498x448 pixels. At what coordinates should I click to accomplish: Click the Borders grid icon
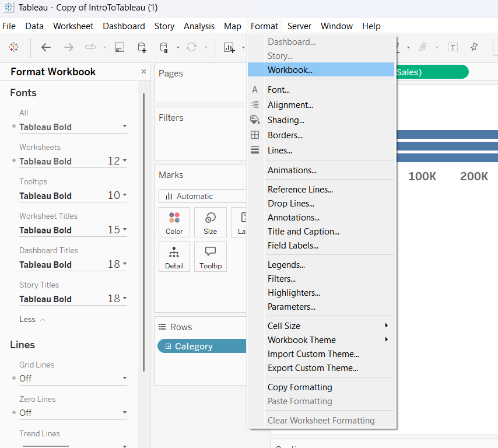255,135
